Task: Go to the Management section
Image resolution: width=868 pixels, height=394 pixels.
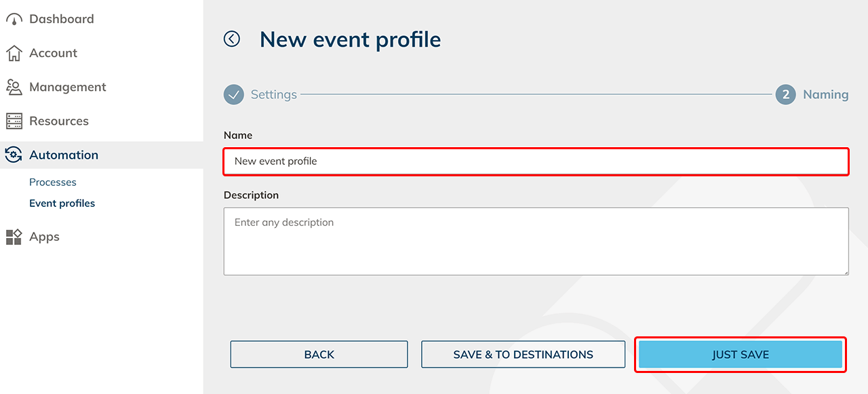Action: 68,87
